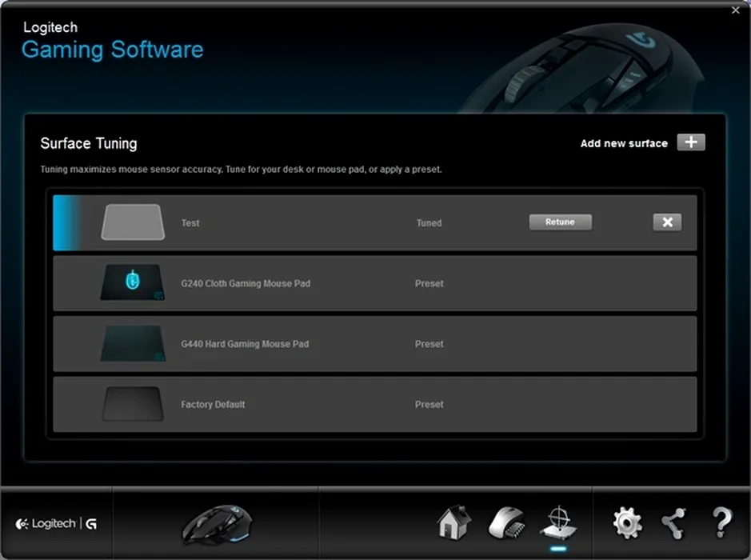The image size is (751, 560).
Task: Click the 'Add new surface' label
Action: point(624,143)
